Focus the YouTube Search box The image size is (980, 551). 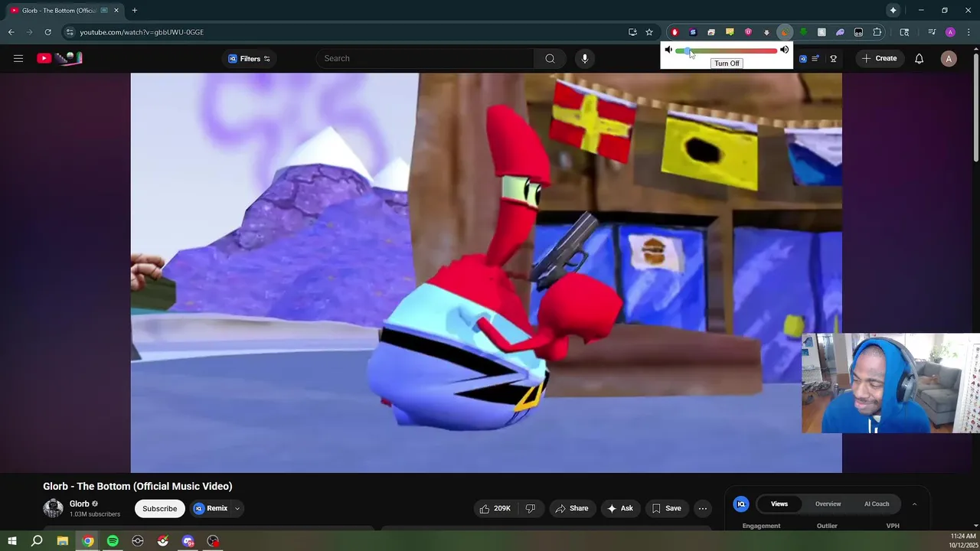[x=425, y=58]
